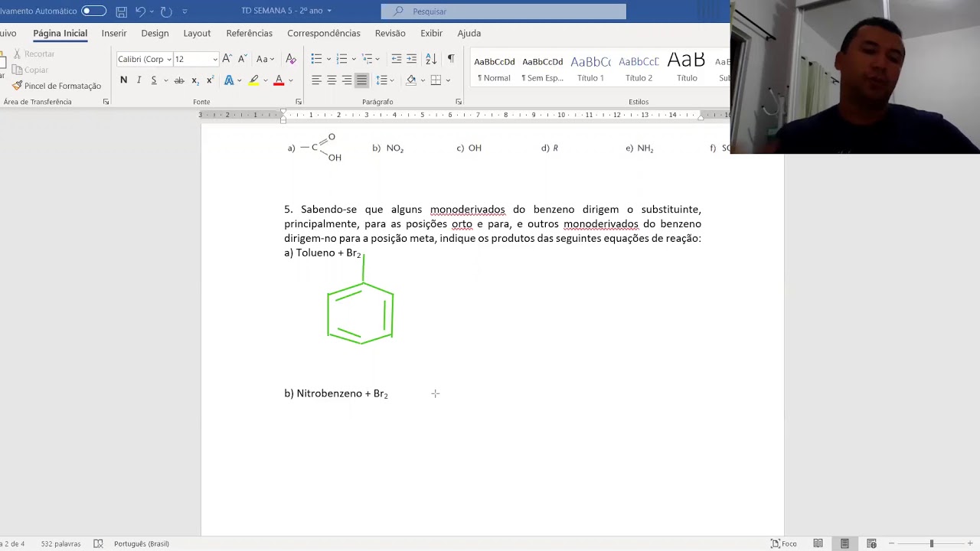Image resolution: width=980 pixels, height=551 pixels.
Task: Apply paragraph shading with the paint bucket
Action: [411, 80]
